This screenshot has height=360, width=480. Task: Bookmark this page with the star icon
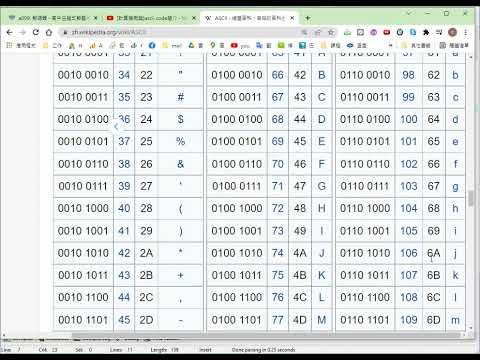click(331, 32)
